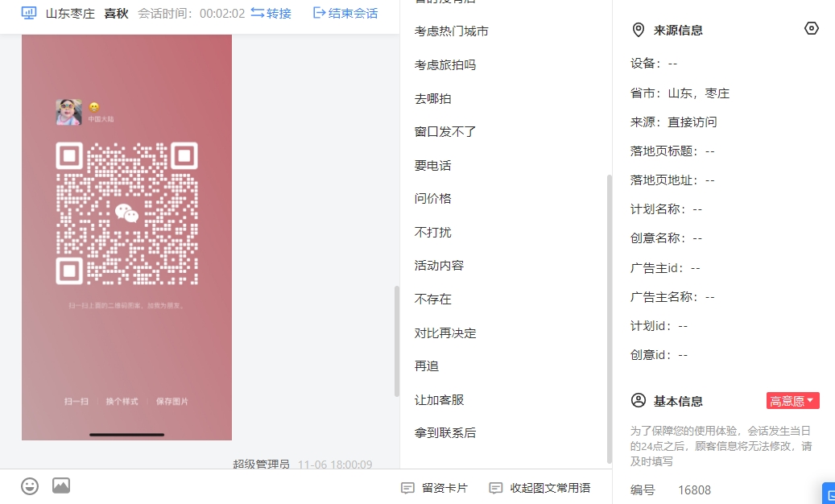Click the location pin icon by 来源信息
Viewport: 835px width, 504px height.
pyautogui.click(x=638, y=30)
